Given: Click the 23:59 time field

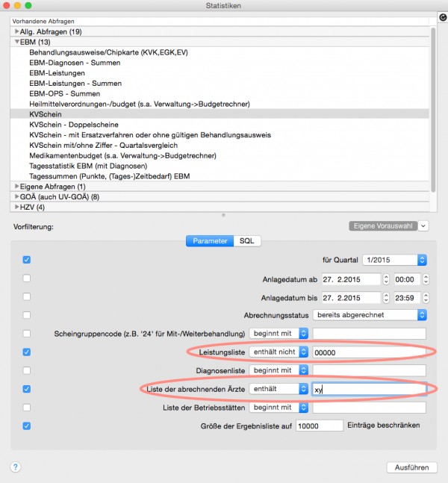Looking at the screenshot, I should (408, 298).
